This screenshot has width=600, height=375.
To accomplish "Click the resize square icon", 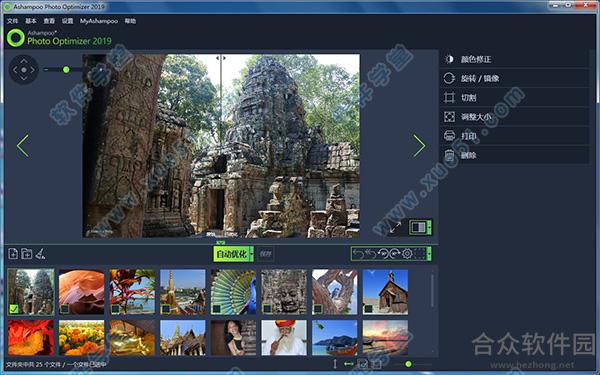I will click(x=449, y=117).
